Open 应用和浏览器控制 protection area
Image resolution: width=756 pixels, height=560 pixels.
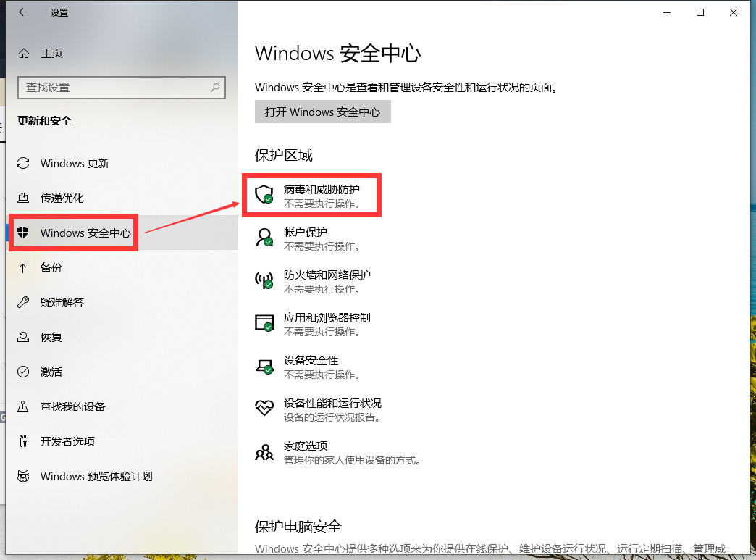(x=314, y=324)
